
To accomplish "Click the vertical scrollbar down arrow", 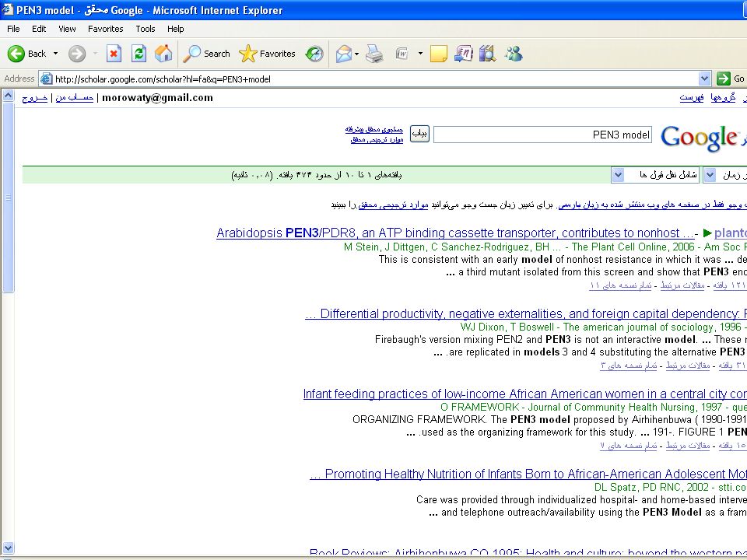I will coord(8,548).
